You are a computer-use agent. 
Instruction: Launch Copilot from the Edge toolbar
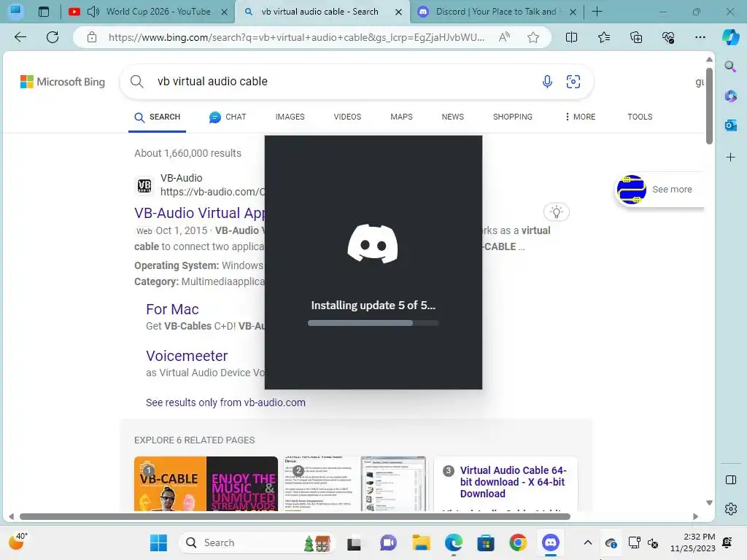point(730,37)
